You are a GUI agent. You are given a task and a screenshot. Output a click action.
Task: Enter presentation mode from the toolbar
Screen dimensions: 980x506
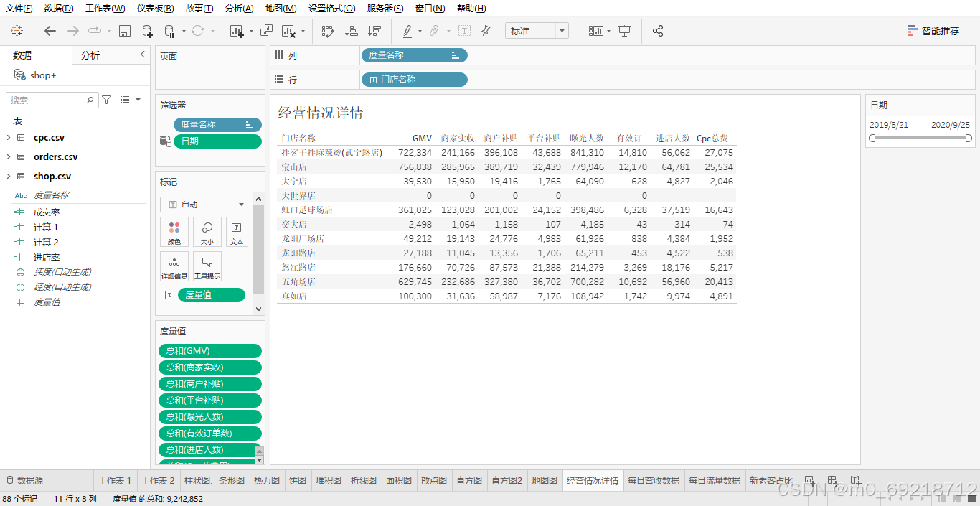click(x=623, y=30)
